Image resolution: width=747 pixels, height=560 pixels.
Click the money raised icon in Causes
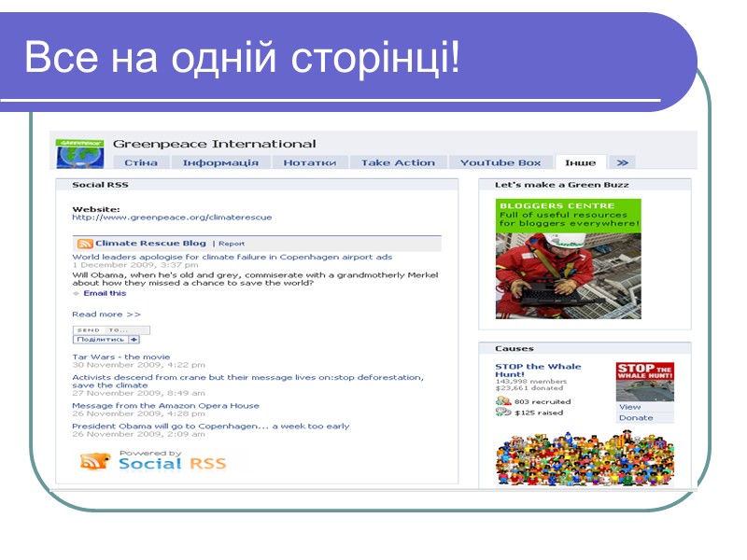click(503, 413)
